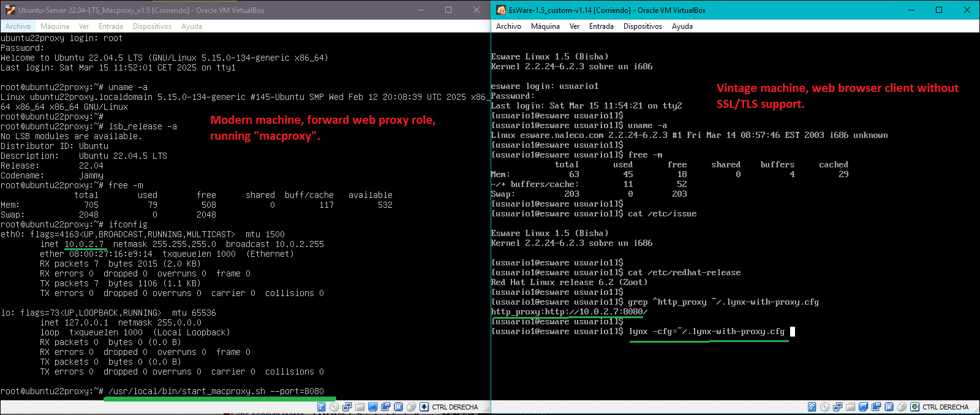
Task: Open Dispositivos menu in Ubuntu-Server window
Action: click(x=152, y=26)
